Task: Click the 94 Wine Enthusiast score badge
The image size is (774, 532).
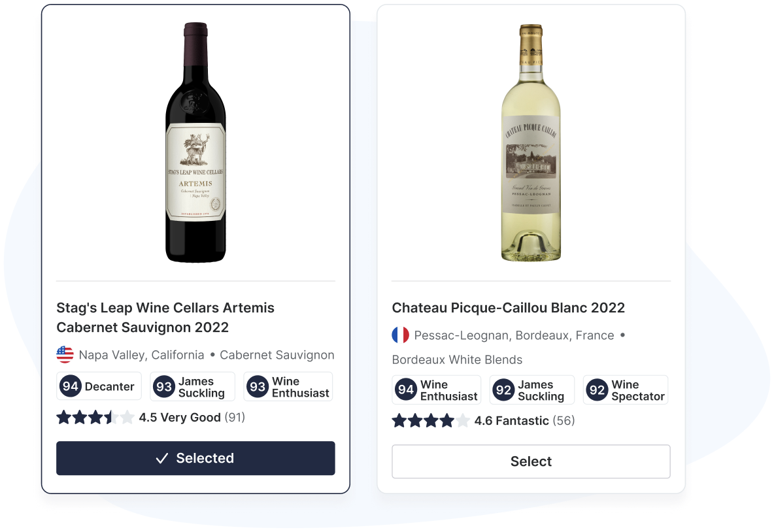Action: pos(436,390)
